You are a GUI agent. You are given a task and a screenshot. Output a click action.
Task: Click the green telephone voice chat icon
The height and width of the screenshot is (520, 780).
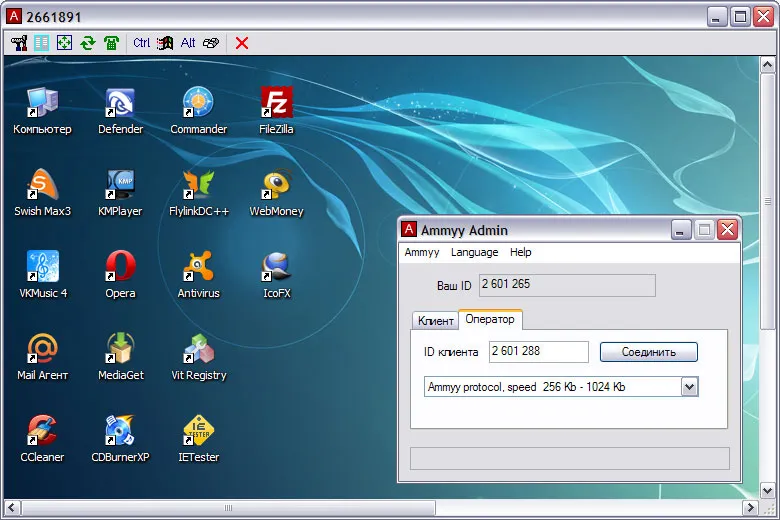pos(111,43)
